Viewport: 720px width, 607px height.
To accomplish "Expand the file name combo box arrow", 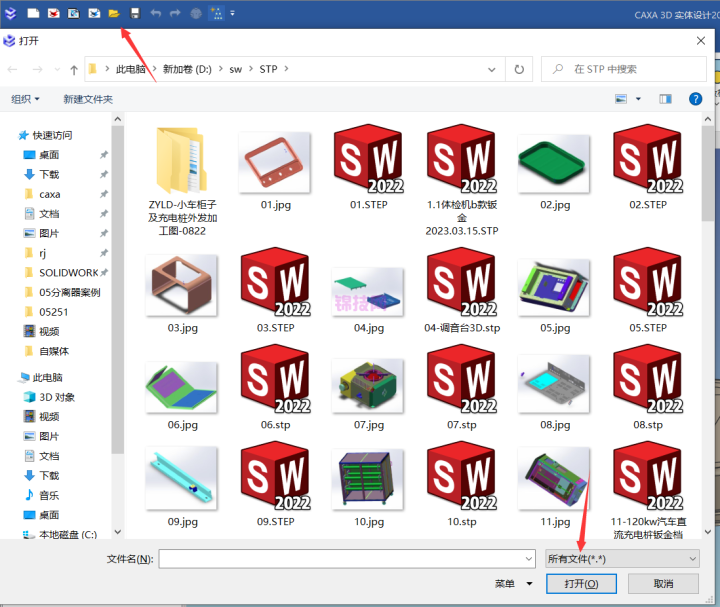I will [528, 558].
